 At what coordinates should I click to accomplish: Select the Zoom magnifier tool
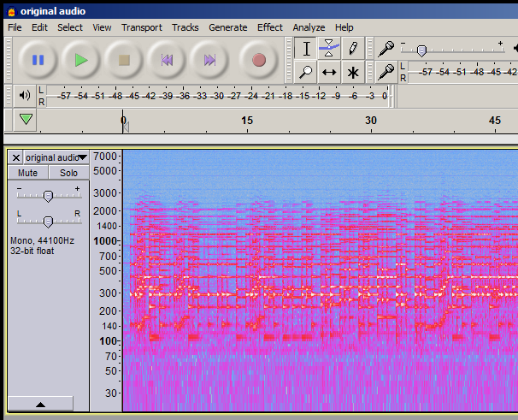(306, 72)
